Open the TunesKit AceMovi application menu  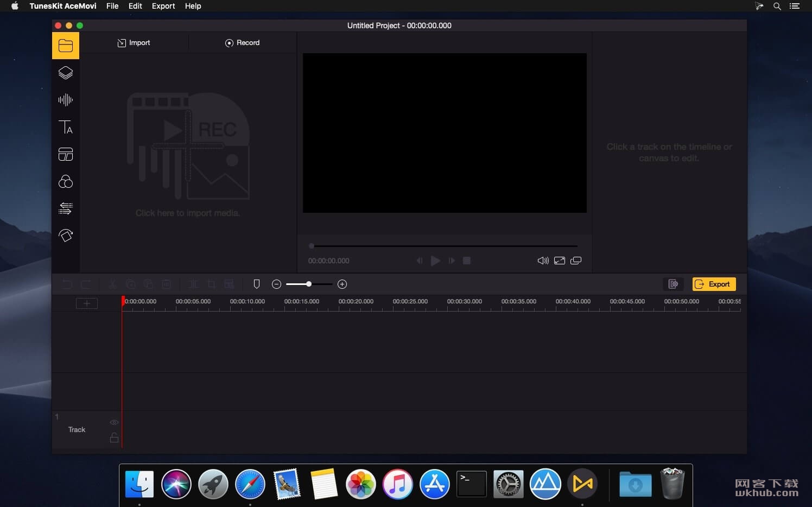tap(63, 6)
